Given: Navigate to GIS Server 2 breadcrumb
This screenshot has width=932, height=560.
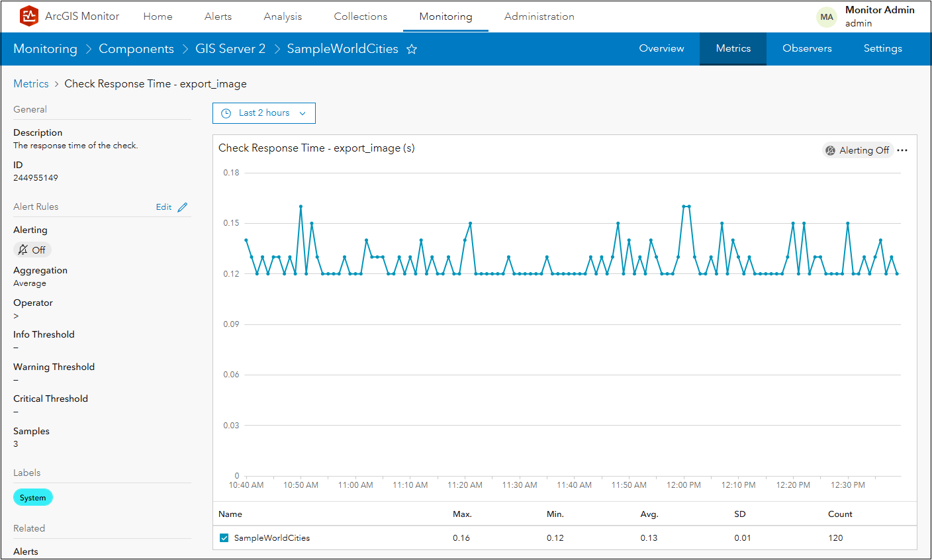Looking at the screenshot, I should pyautogui.click(x=230, y=49).
